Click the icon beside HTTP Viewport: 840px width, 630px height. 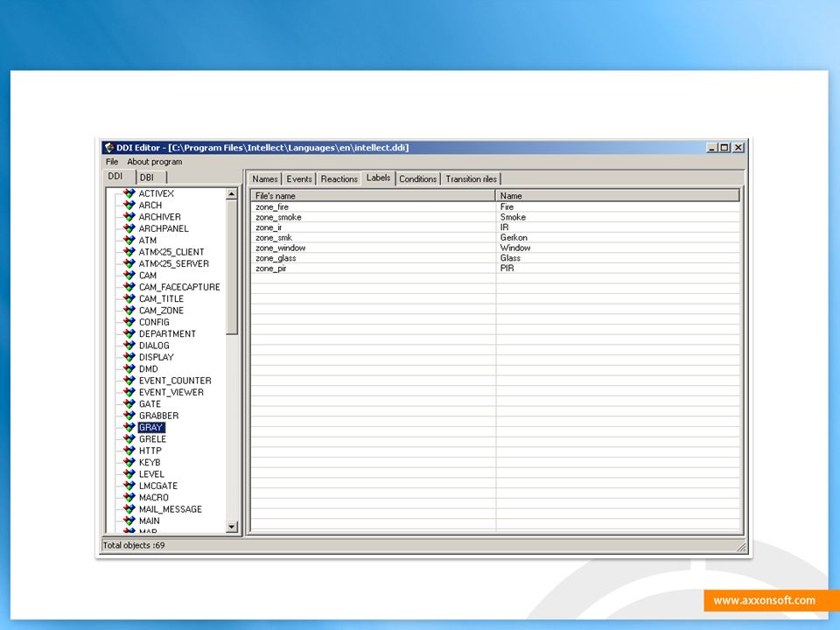(129, 451)
